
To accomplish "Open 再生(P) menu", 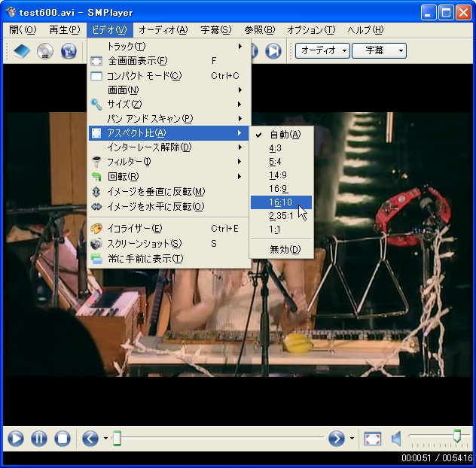I will 65,30.
